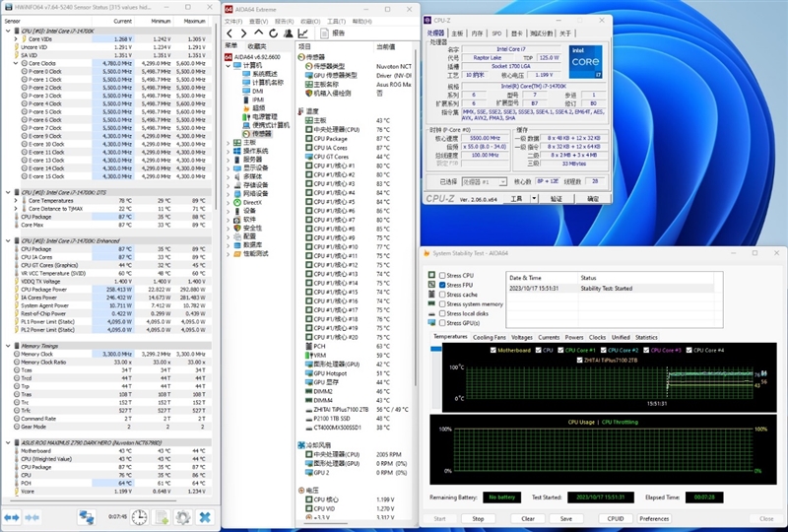The height and width of the screenshot is (532, 788).
Task: Expand HWiNFO Core VIDs row
Action: click(x=16, y=39)
